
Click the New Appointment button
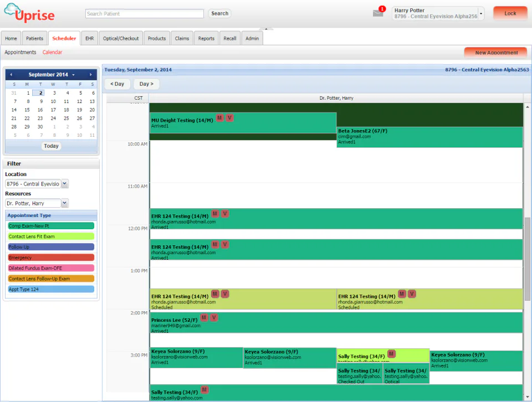[x=495, y=52]
